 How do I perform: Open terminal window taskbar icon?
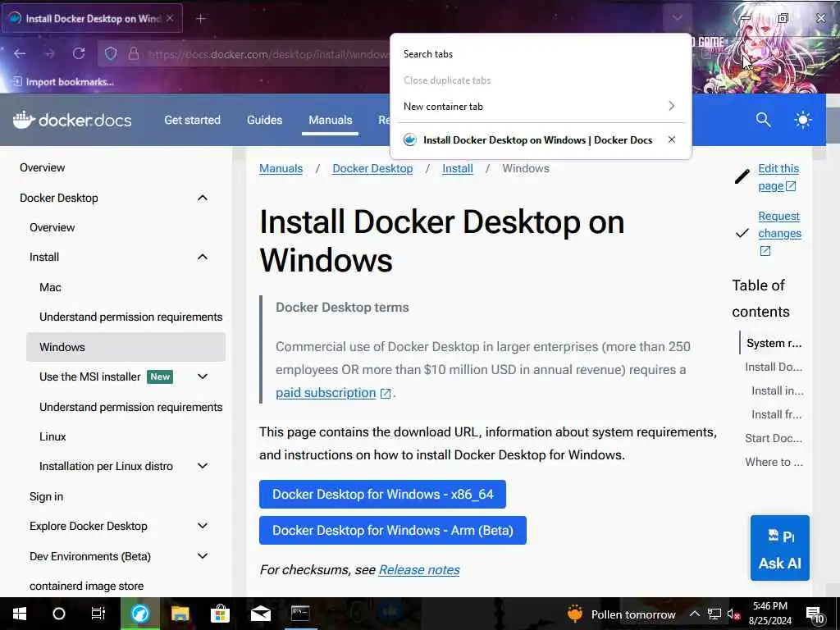[x=300, y=614]
